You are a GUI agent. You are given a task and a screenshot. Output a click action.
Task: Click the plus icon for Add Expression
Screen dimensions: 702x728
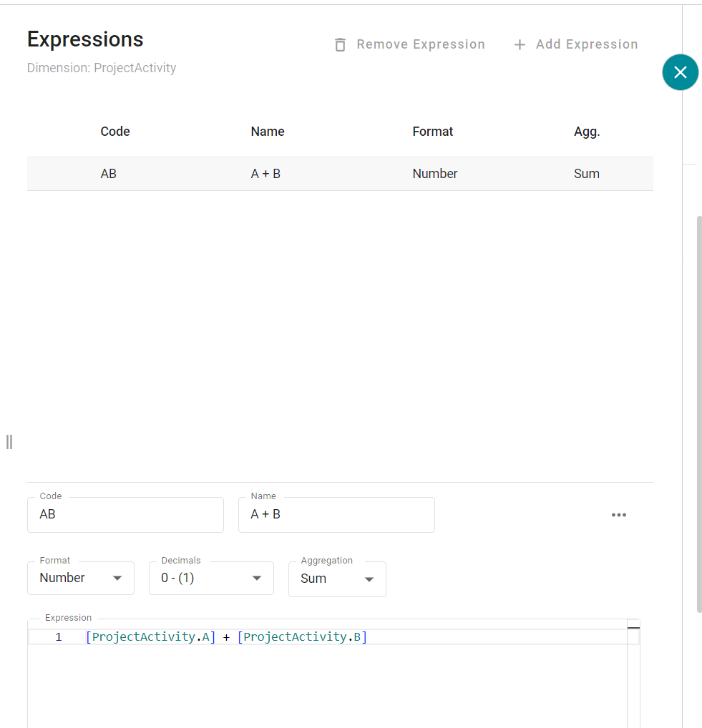(520, 44)
